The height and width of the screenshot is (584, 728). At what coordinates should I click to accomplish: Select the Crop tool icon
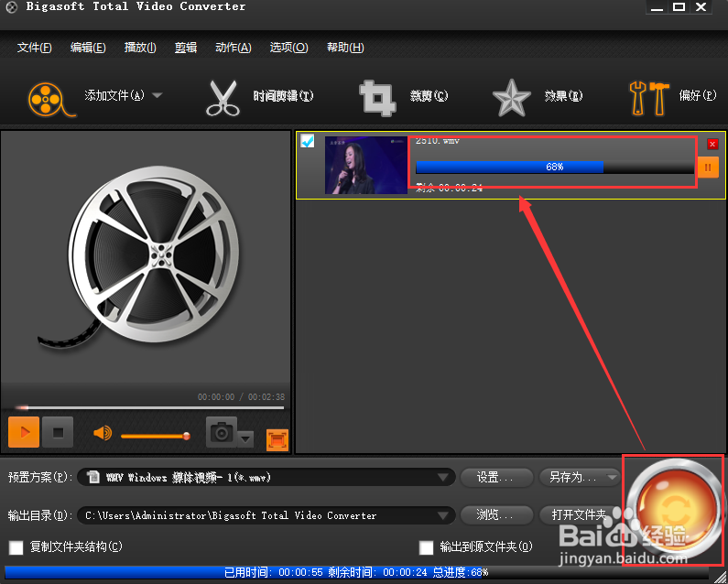pyautogui.click(x=377, y=98)
